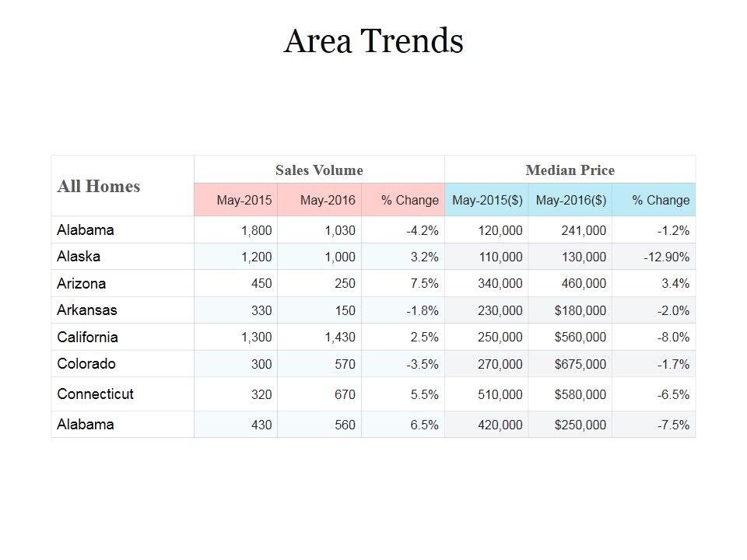747x560 pixels.
Task: Click the -1.8% change cell
Action: (403, 310)
